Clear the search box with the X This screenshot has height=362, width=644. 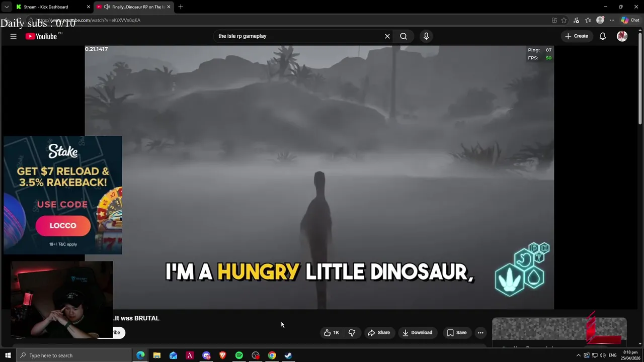coord(387,36)
